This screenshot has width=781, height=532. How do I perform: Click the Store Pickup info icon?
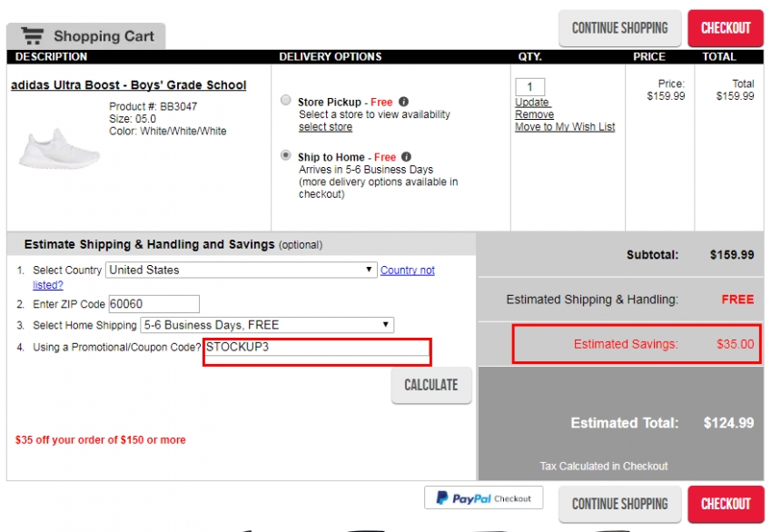(x=403, y=102)
